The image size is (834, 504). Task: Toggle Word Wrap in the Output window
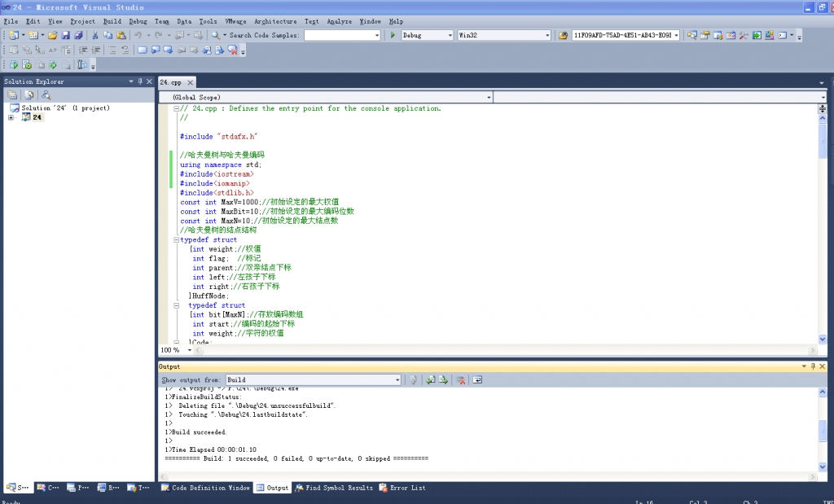[x=478, y=379]
